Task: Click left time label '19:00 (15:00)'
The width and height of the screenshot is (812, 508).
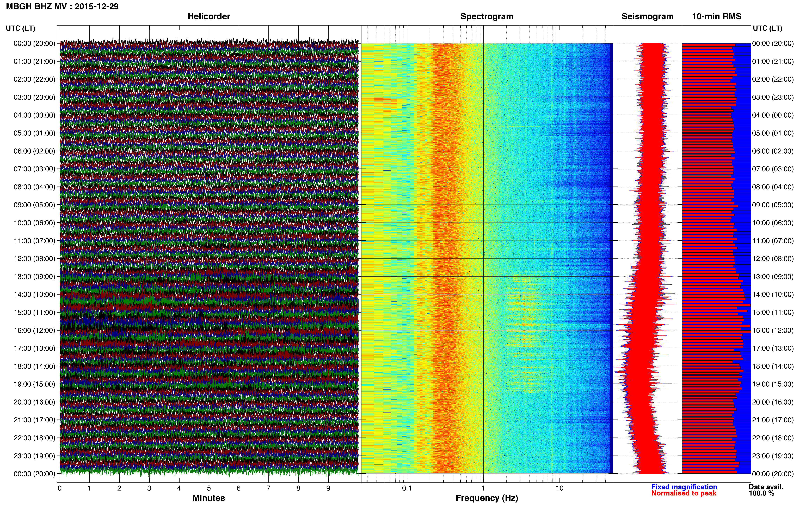Action: 34,384
